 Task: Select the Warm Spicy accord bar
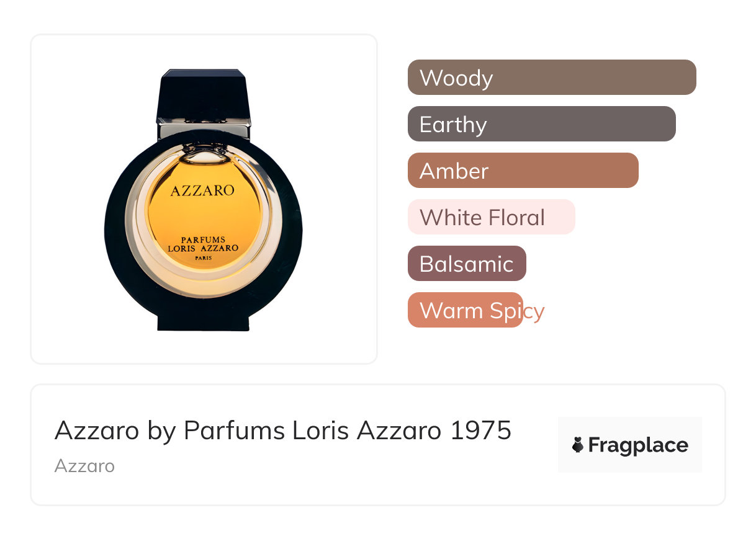click(465, 310)
